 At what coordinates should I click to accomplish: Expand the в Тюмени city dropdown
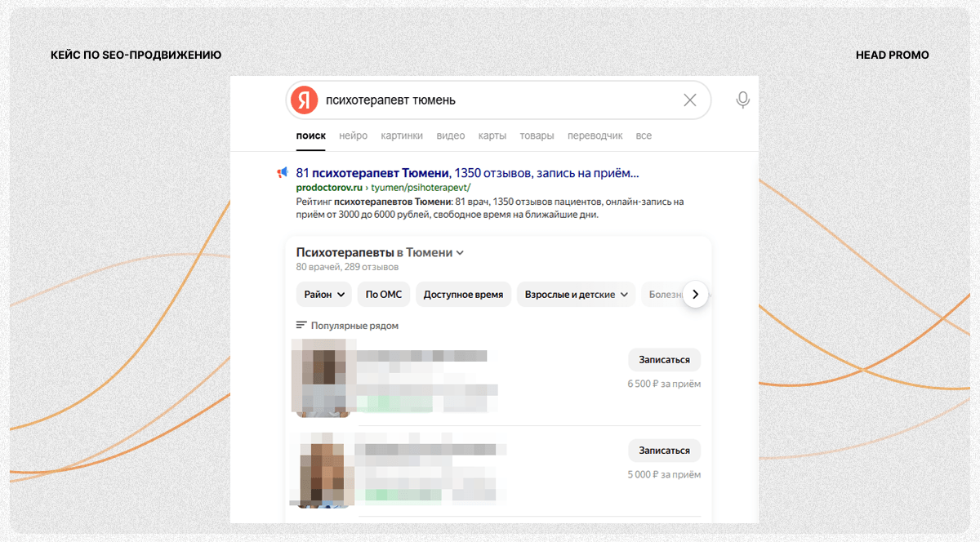(x=430, y=252)
